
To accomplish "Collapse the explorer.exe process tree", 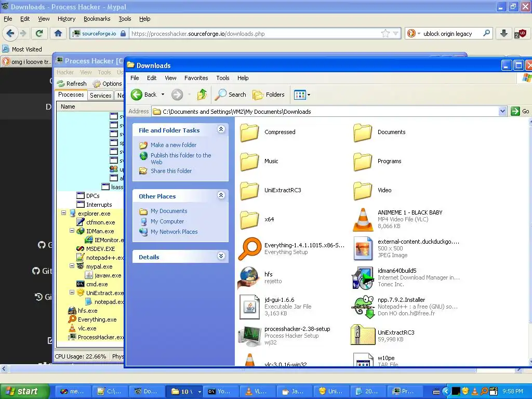I will pos(63,213).
